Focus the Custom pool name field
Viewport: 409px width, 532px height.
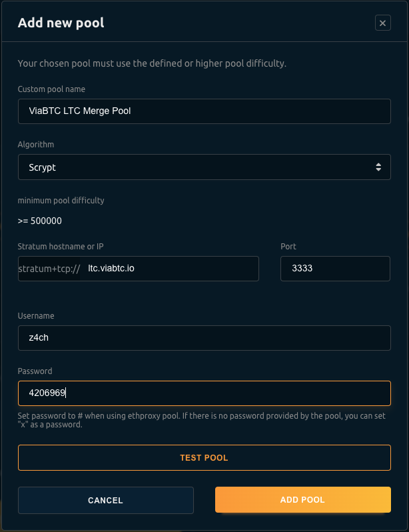(x=204, y=111)
